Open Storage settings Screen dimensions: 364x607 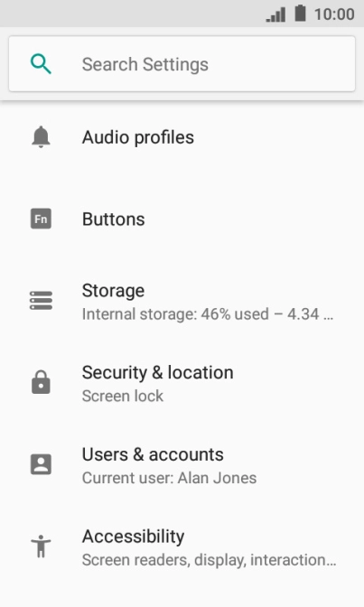[182, 301]
